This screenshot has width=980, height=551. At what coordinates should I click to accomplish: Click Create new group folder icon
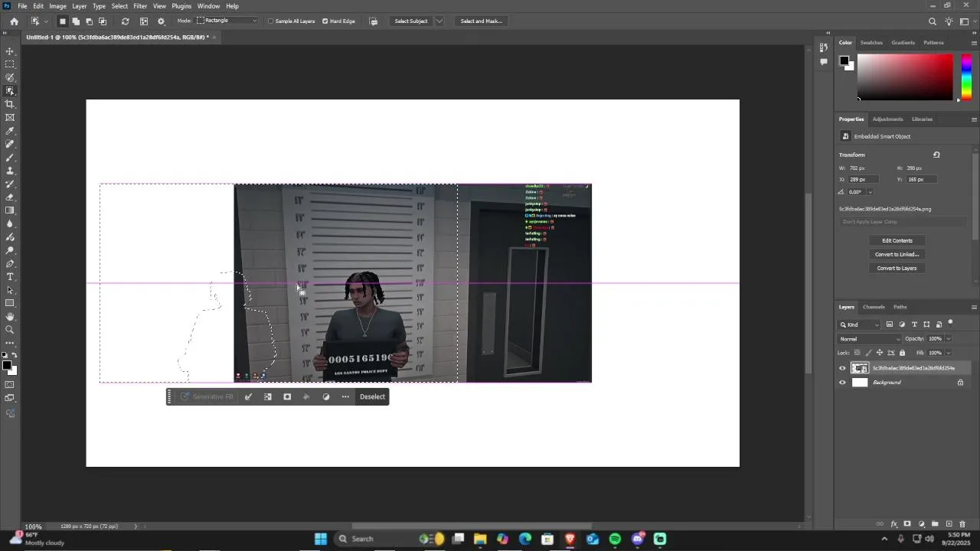(x=935, y=524)
